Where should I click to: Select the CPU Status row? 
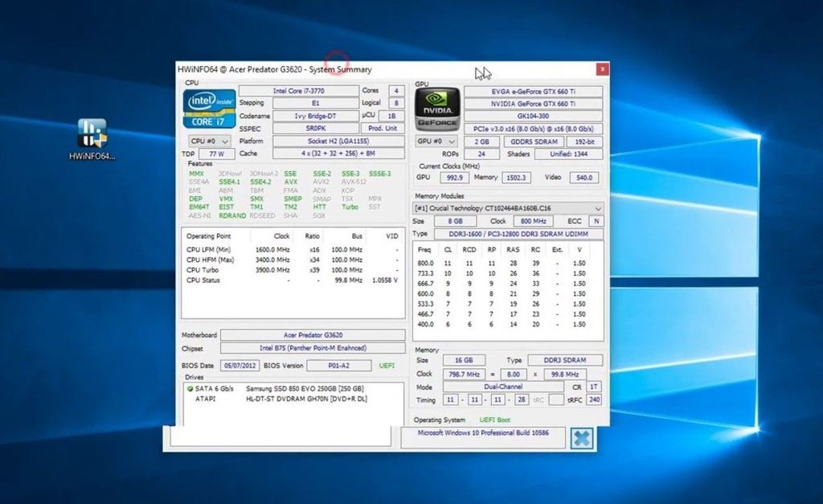click(293, 281)
